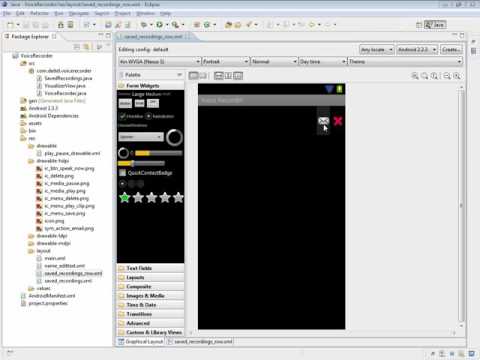The image size is (480, 360).
Task: Open the Any locale dropdown
Action: (377, 50)
